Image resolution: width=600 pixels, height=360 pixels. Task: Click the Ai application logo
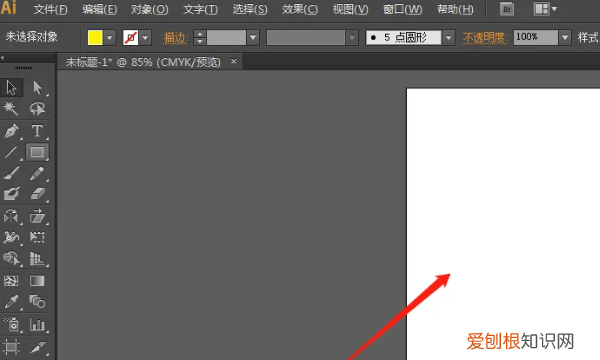pyautogui.click(x=8, y=8)
